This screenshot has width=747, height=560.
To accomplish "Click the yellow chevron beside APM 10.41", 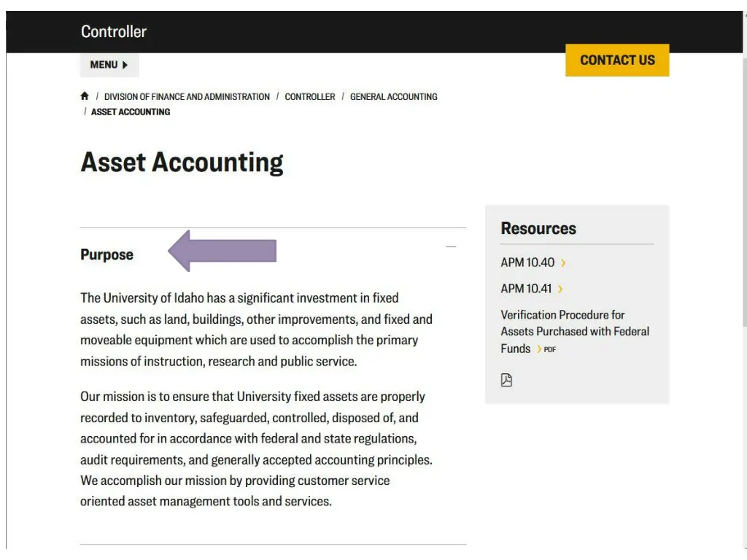I will 560,289.
